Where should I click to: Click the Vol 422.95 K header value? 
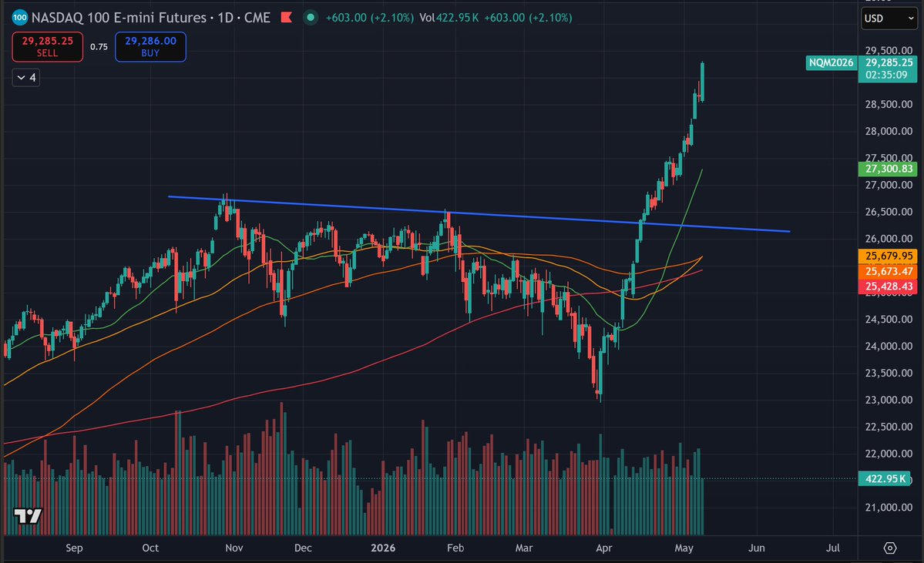449,18
